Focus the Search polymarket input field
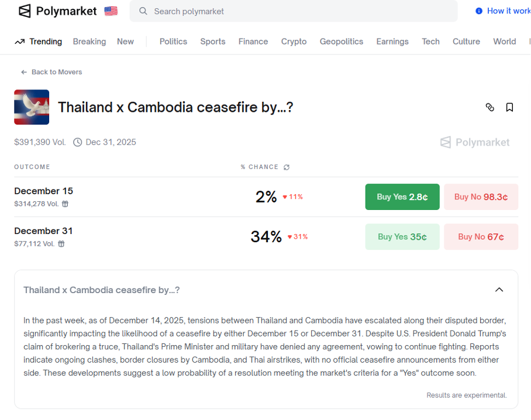The height and width of the screenshot is (420, 531). (x=298, y=11)
